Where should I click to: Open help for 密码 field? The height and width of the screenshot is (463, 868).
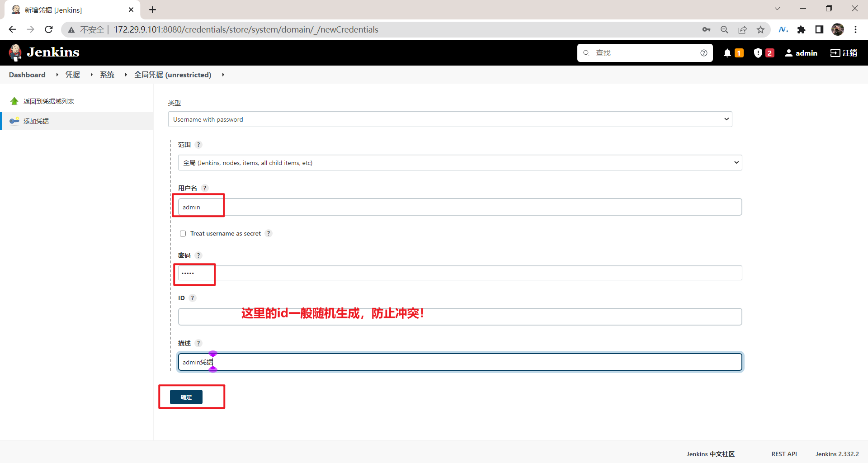(x=198, y=255)
